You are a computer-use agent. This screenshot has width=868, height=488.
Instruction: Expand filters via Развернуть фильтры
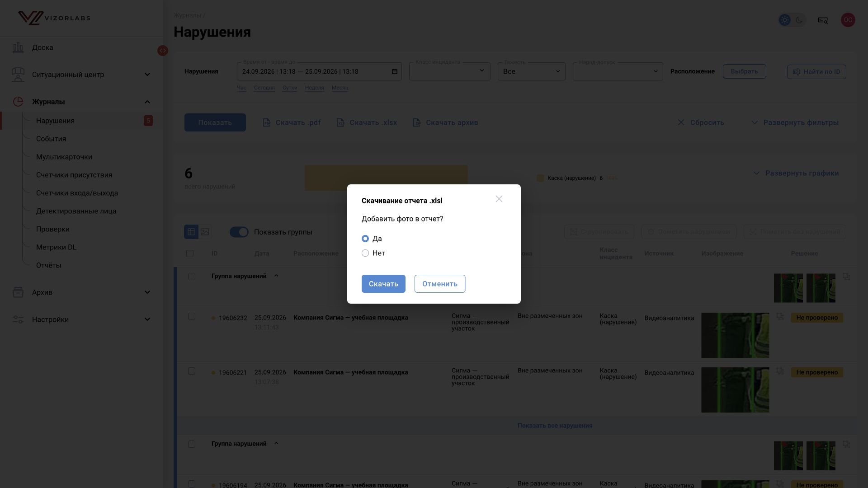(795, 122)
